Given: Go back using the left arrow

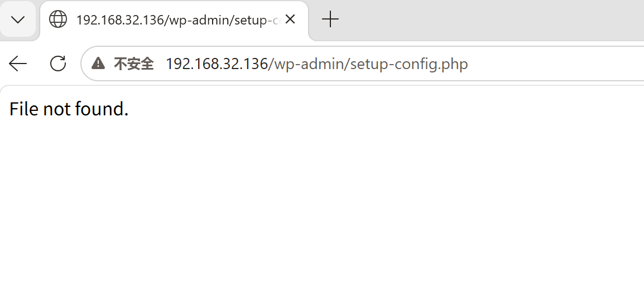Looking at the screenshot, I should coord(18,64).
